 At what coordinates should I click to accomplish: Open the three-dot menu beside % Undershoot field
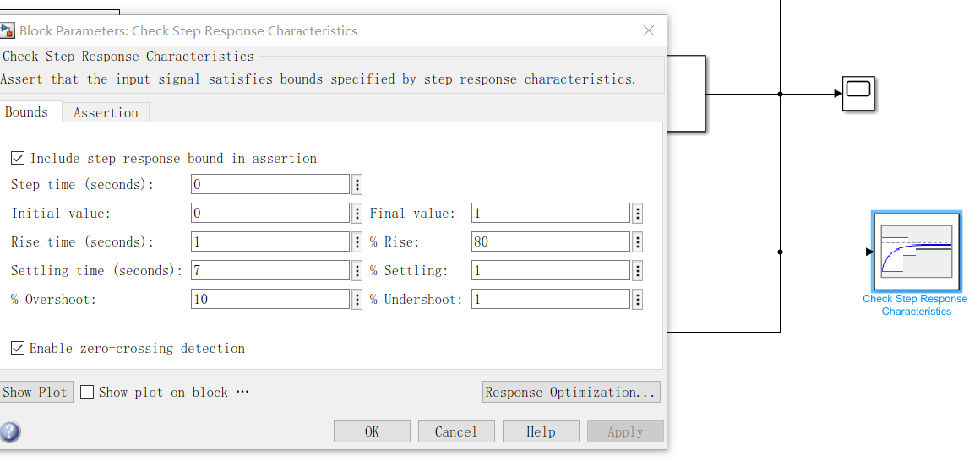point(637,299)
